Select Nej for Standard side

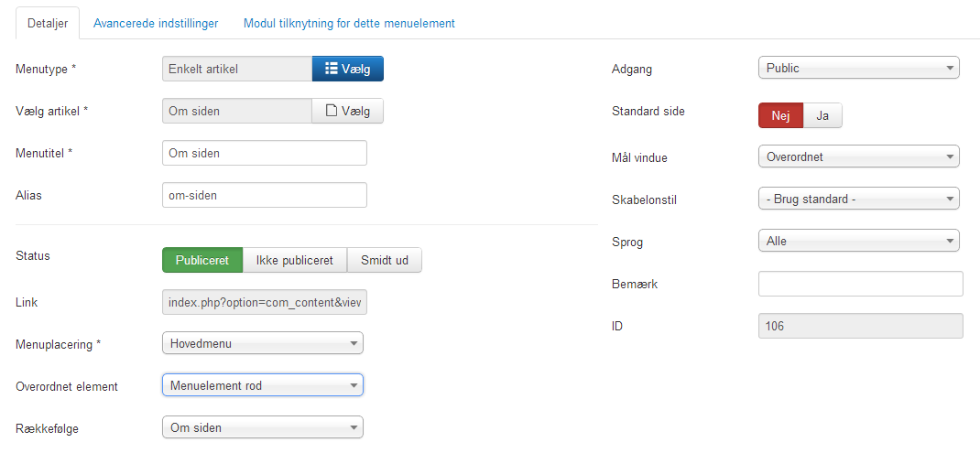[x=780, y=115]
